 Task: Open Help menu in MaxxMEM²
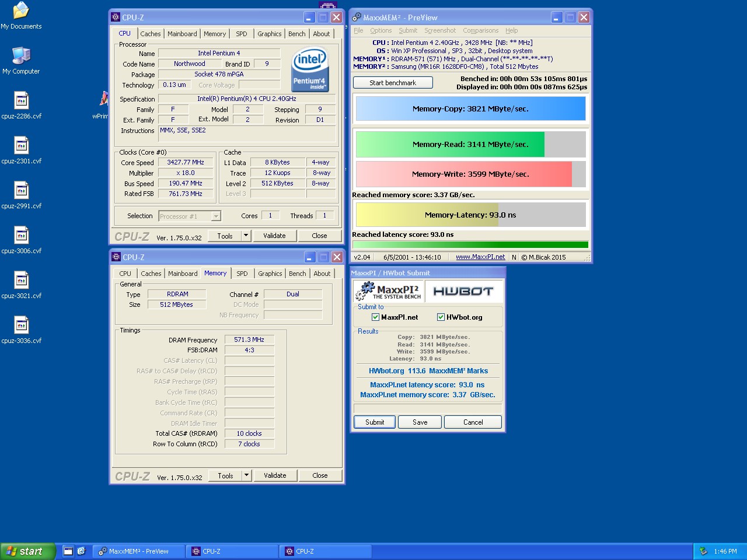pyautogui.click(x=512, y=30)
